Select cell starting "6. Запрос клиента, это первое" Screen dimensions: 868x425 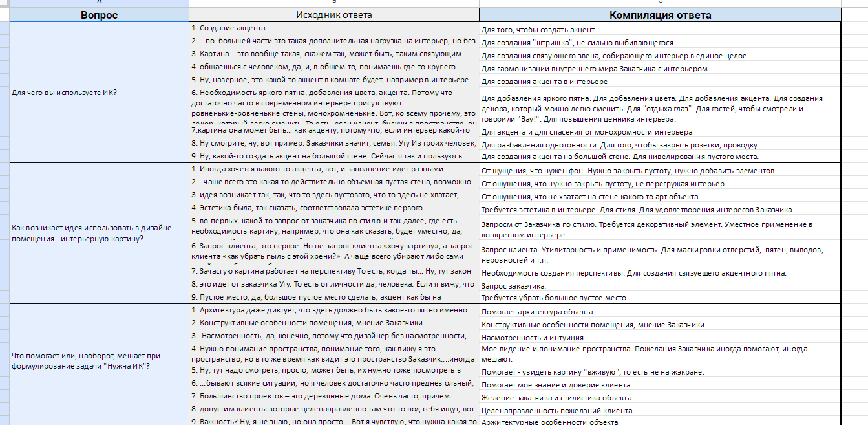(334, 252)
